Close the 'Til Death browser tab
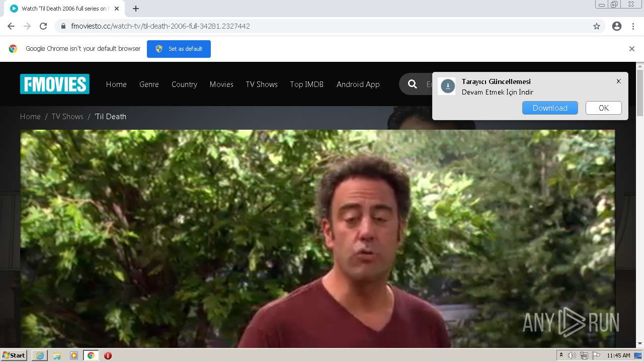The width and height of the screenshot is (644, 362). click(117, 9)
